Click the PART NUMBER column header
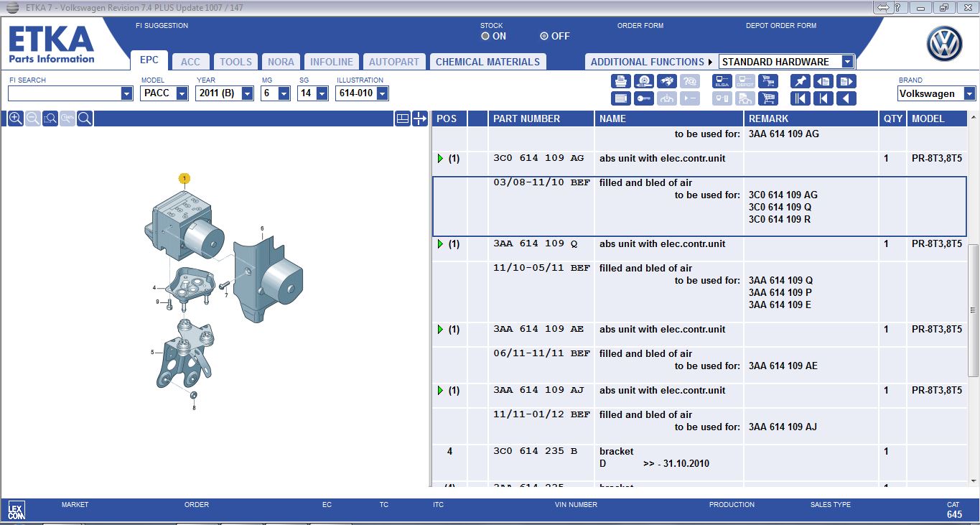 [x=541, y=119]
